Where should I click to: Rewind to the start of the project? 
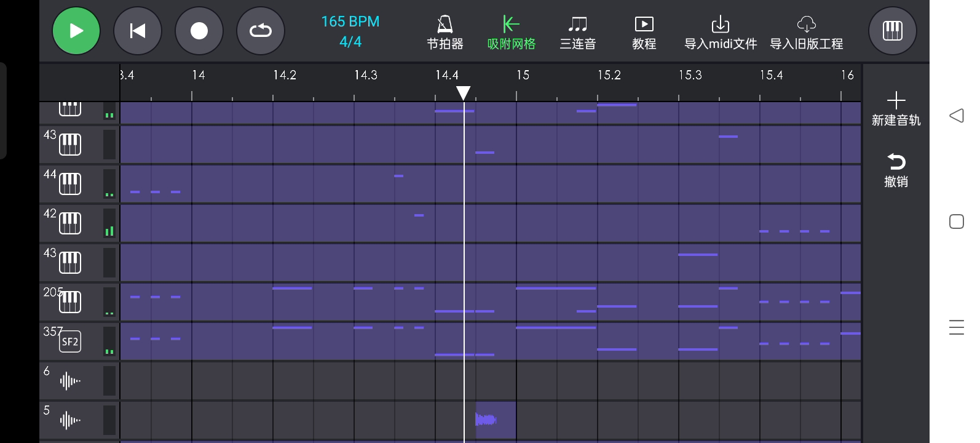(x=138, y=31)
